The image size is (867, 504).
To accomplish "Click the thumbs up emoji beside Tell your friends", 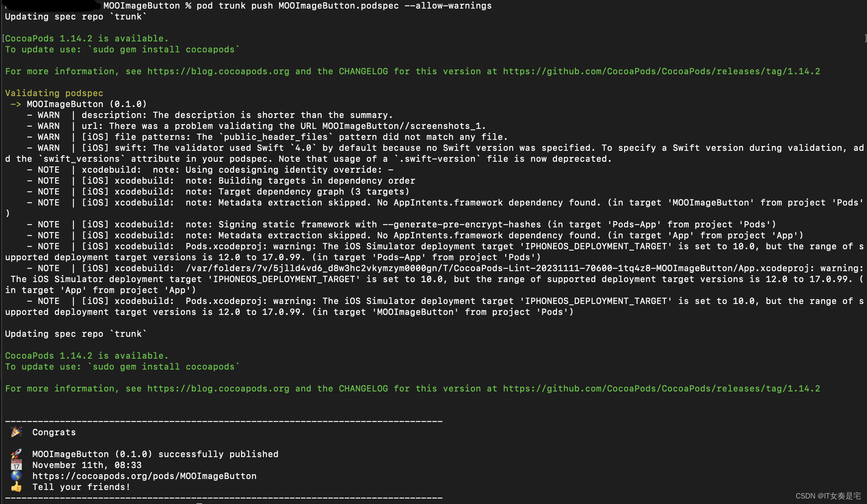I will (16, 486).
